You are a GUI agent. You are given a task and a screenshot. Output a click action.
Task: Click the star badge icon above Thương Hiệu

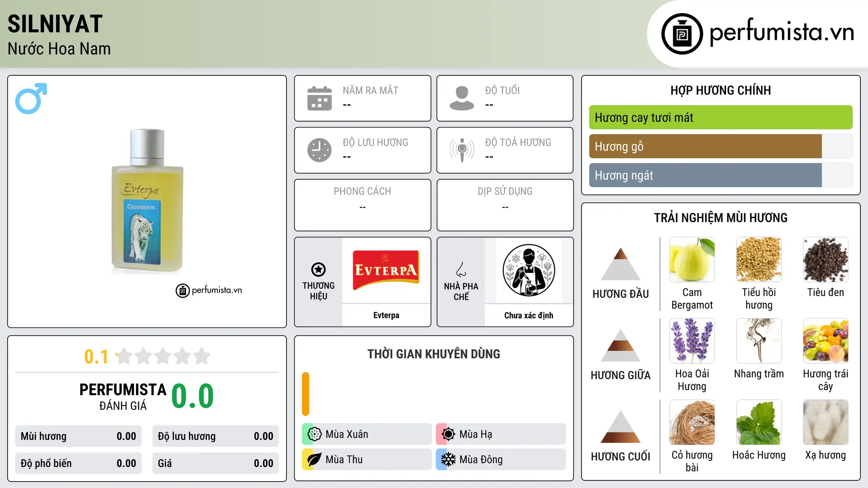tap(318, 269)
